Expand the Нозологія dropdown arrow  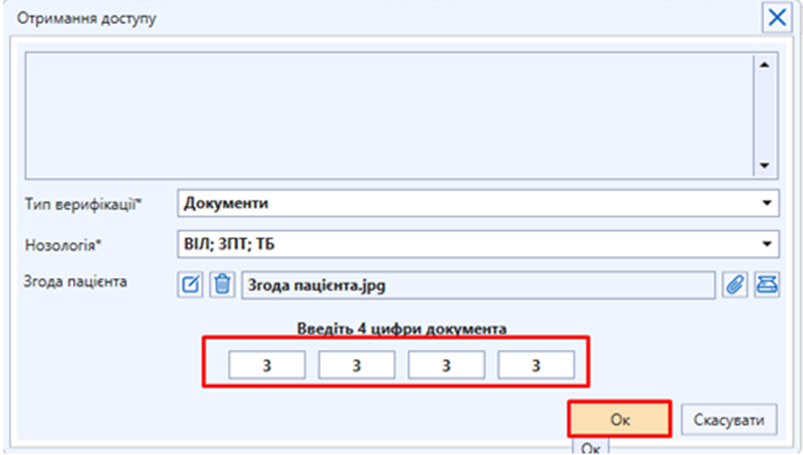766,243
